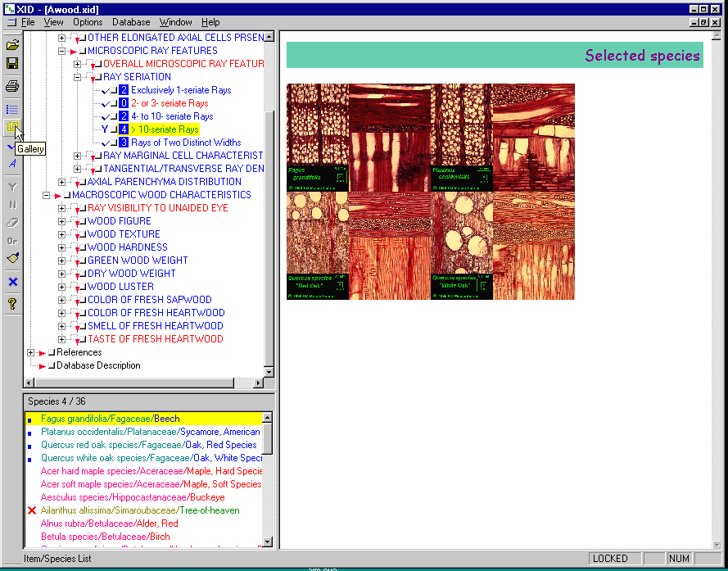Screen dimensions: 728x571
Task: Expand the WOOD HARDNESS tree node
Action: point(63,247)
